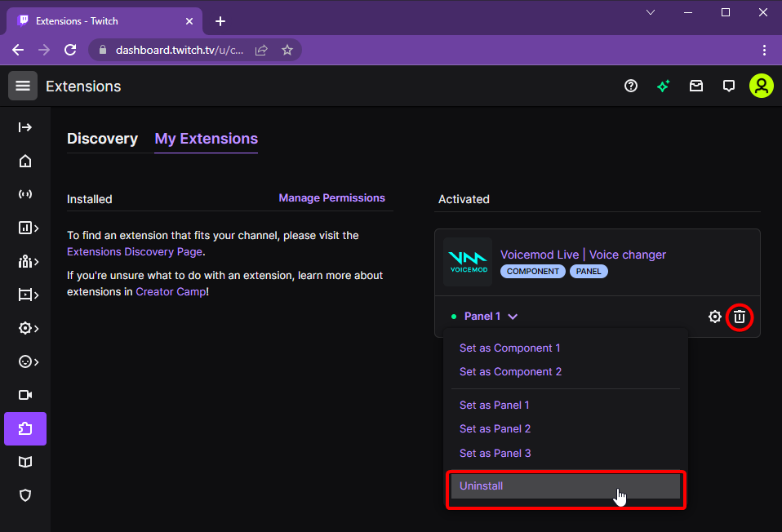Choose Set as Panel 2
The width and height of the screenshot is (782, 532).
495,429
